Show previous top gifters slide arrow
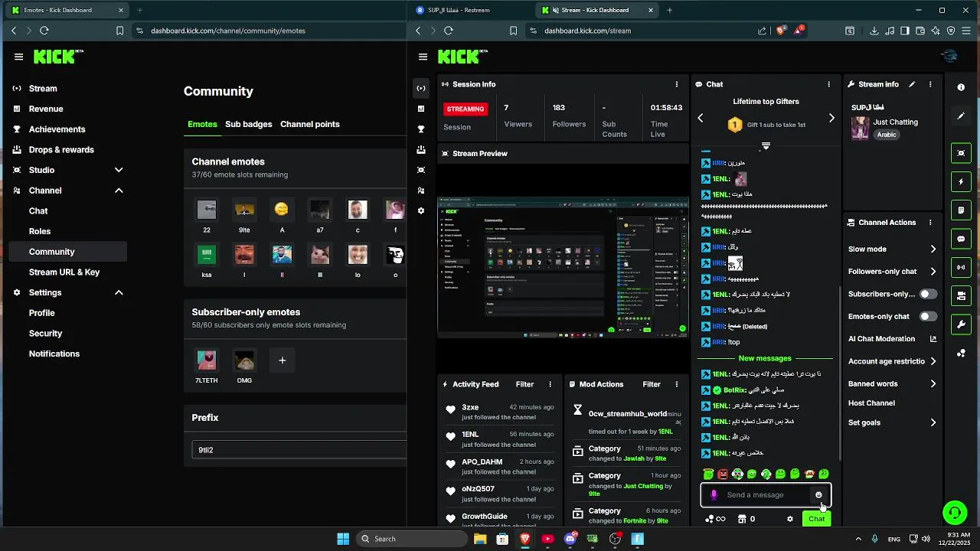The width and height of the screenshot is (980, 551). [700, 118]
